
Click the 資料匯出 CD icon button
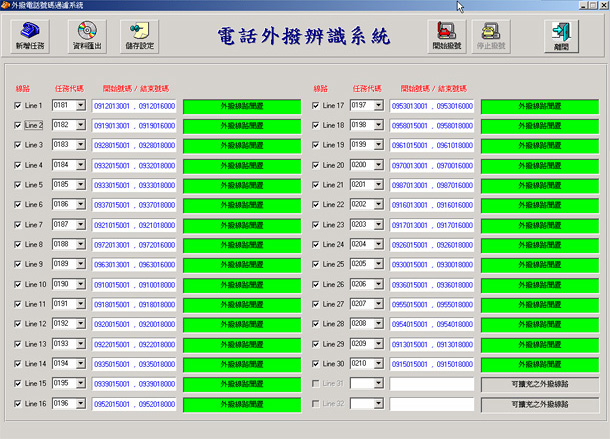click(87, 37)
